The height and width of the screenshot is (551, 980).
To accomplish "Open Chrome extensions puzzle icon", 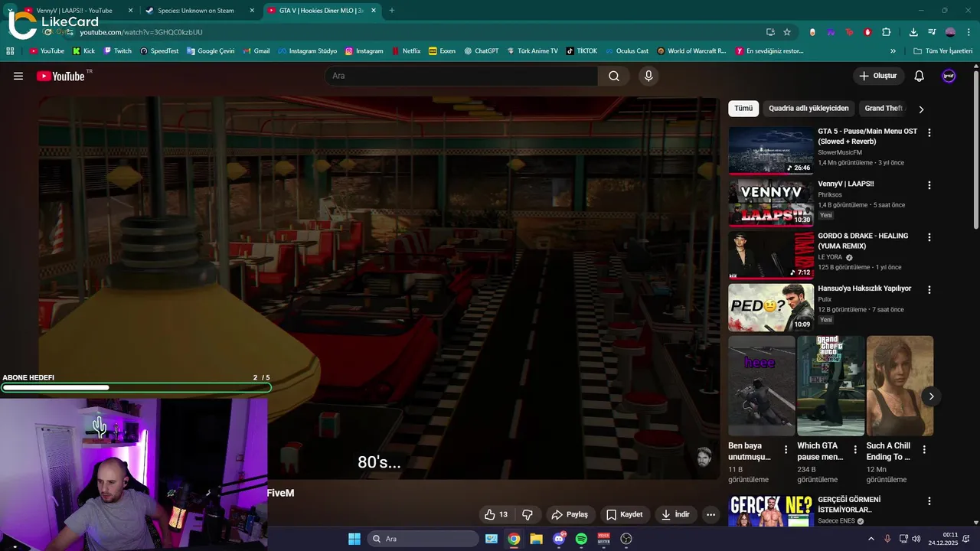I will [x=887, y=32].
